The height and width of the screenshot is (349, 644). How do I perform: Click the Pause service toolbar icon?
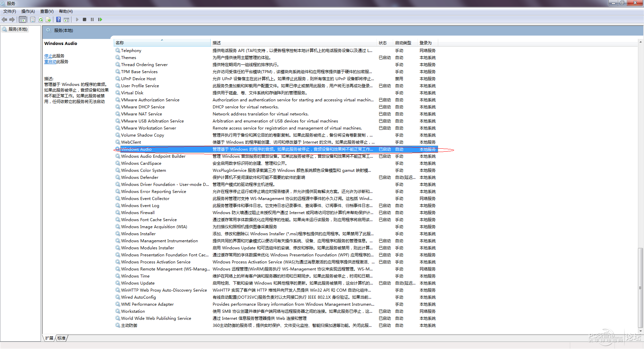[x=92, y=19]
